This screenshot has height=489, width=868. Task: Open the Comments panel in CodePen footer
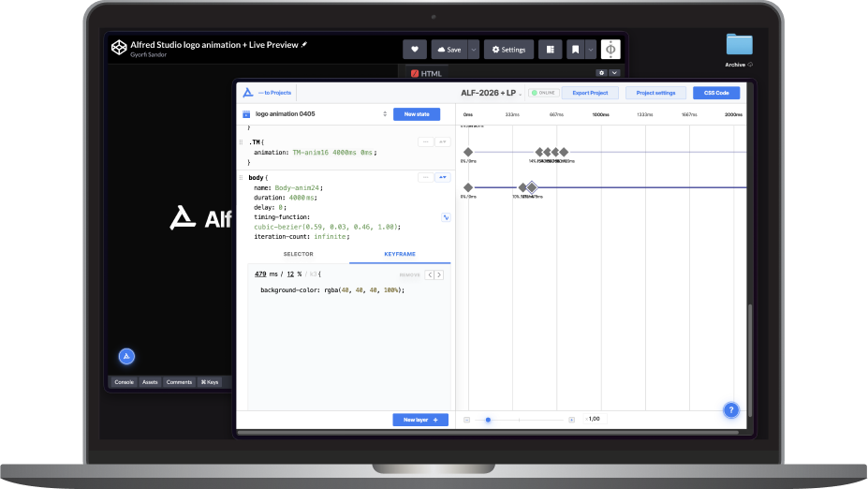point(180,382)
